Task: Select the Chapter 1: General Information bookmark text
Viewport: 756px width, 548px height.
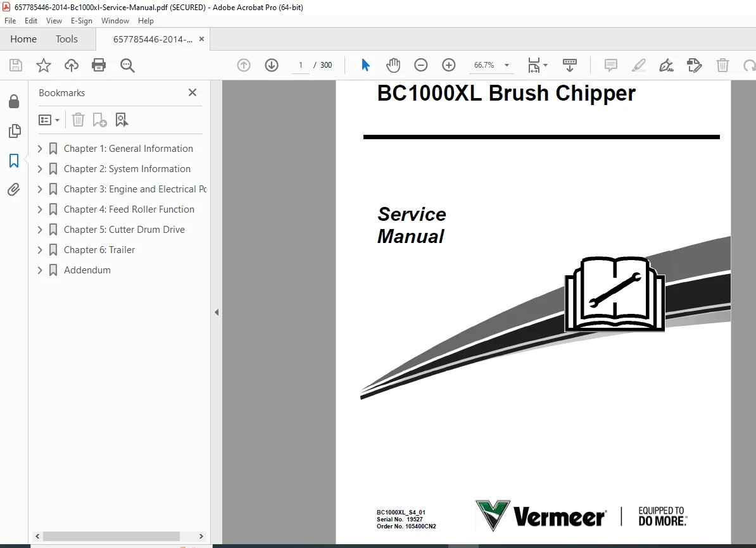Action: click(129, 149)
